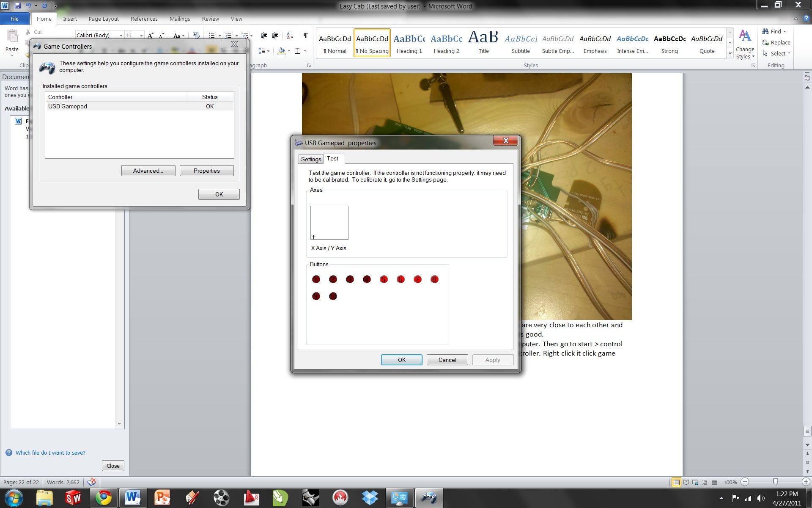Click the Properties button

pos(206,171)
